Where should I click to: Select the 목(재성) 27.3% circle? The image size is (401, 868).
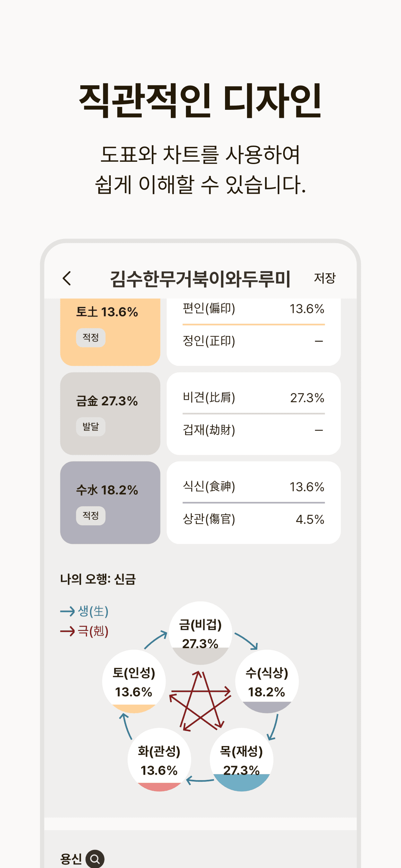(241, 759)
